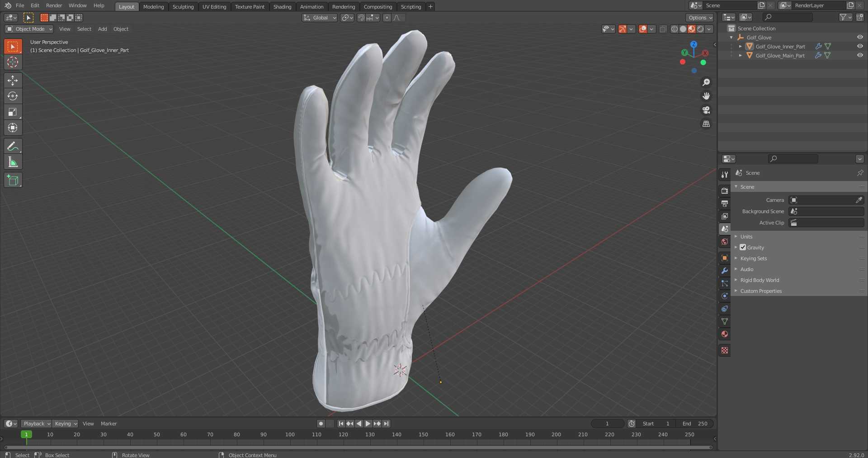This screenshot has height=458, width=868.
Task: Open the Global transform orientation dropdown
Action: click(x=320, y=18)
